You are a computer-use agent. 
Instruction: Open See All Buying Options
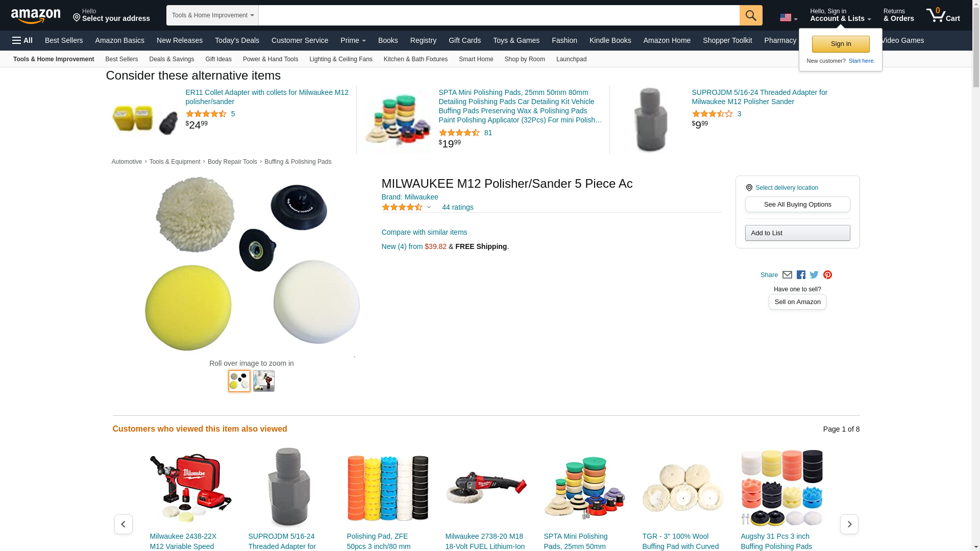(x=797, y=205)
